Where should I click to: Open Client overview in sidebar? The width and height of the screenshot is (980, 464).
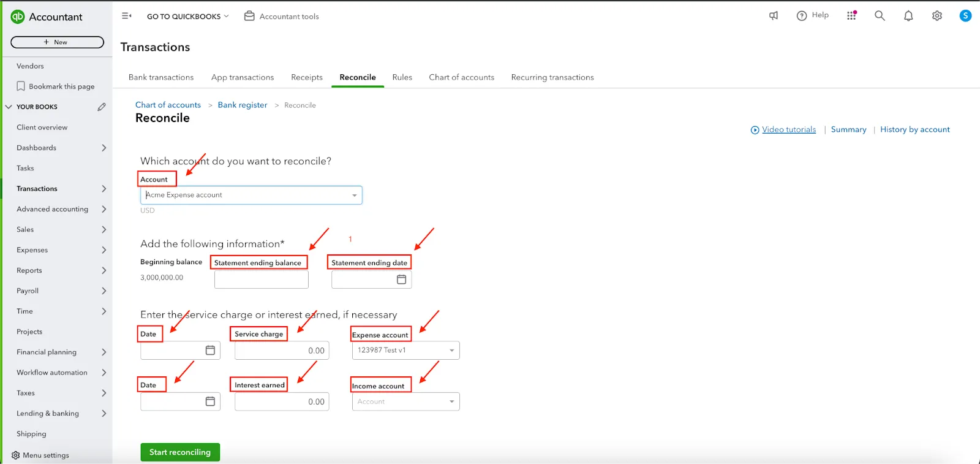[x=42, y=127]
